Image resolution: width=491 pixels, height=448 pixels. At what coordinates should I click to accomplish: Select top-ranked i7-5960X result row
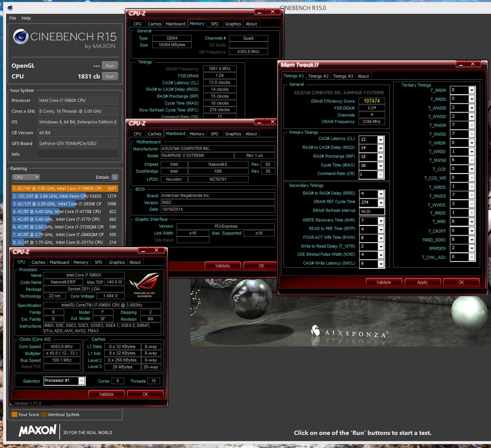tap(65, 188)
